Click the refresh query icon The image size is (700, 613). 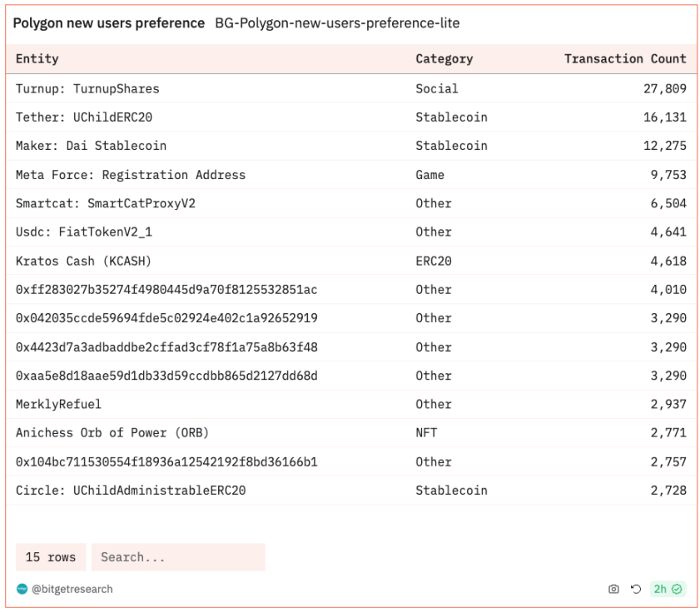[636, 589]
